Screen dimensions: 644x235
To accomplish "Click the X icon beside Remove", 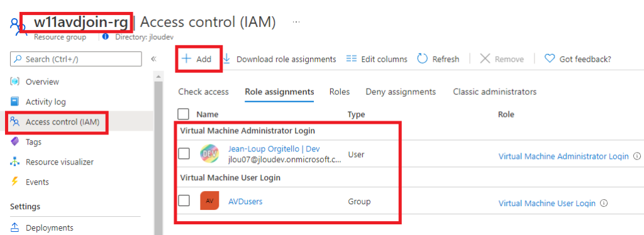I will [x=485, y=58].
